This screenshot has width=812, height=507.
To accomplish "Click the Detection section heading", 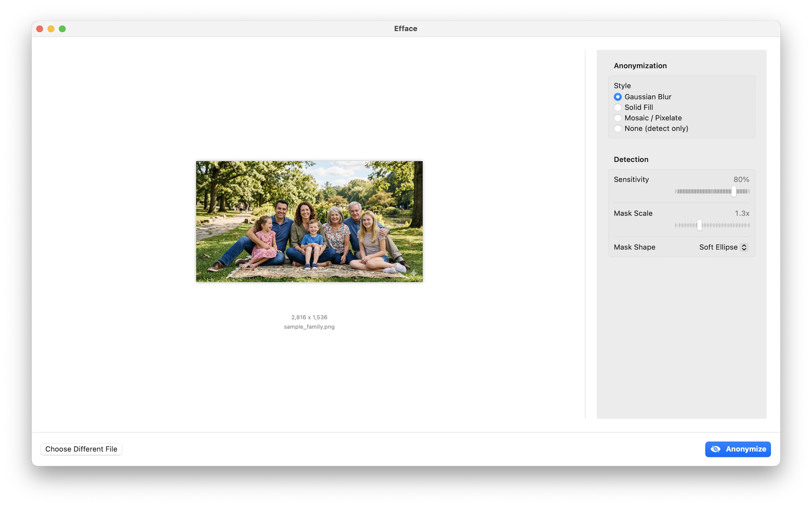I will [631, 159].
